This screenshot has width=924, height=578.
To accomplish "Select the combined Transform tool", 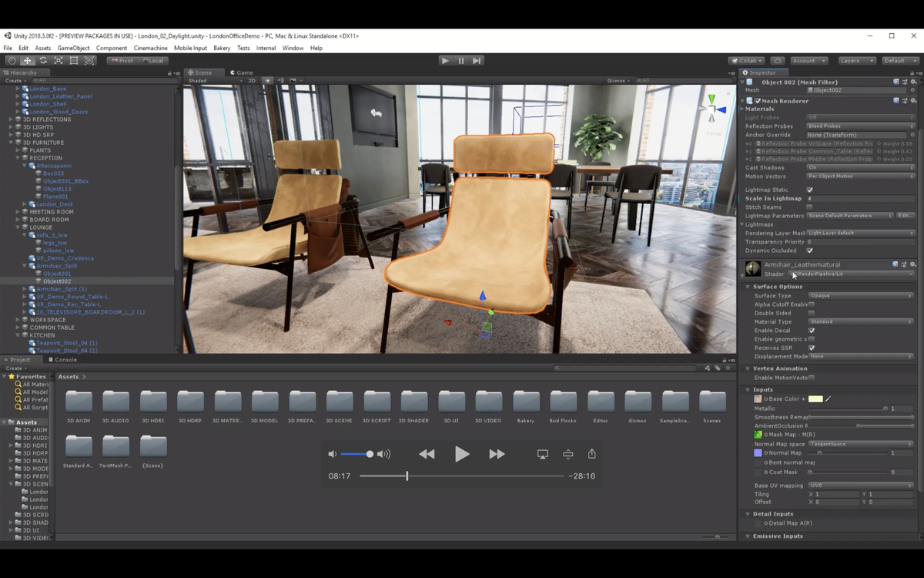I will tap(89, 60).
